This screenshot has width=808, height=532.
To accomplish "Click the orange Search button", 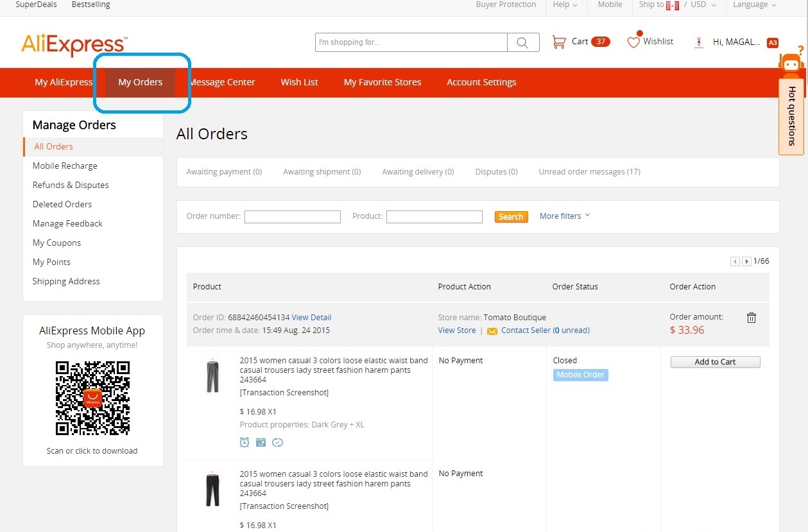I will [x=511, y=217].
